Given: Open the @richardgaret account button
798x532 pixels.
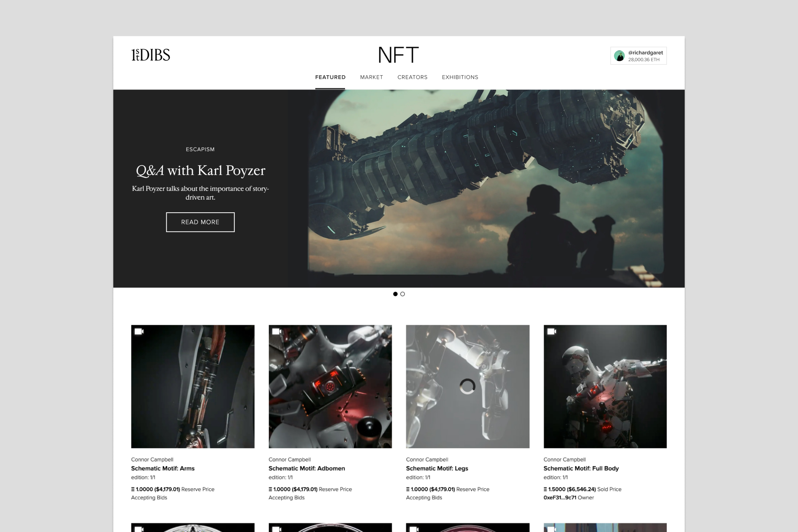Looking at the screenshot, I should click(638, 56).
